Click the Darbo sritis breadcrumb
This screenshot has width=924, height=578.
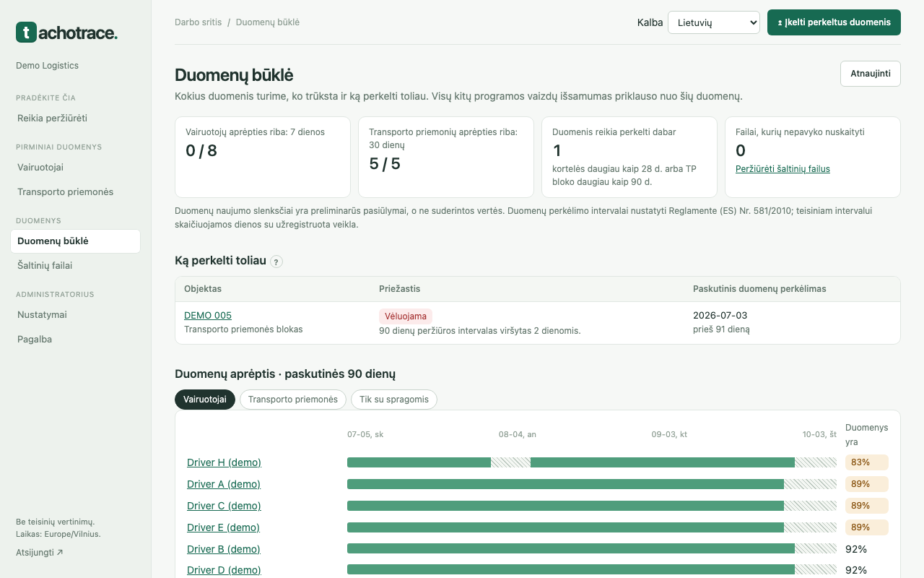199,22
